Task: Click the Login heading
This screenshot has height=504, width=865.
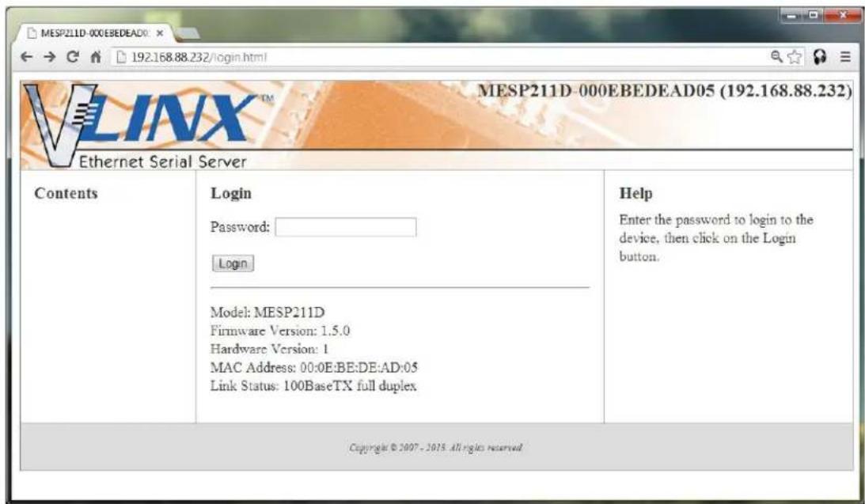Action: tap(231, 194)
